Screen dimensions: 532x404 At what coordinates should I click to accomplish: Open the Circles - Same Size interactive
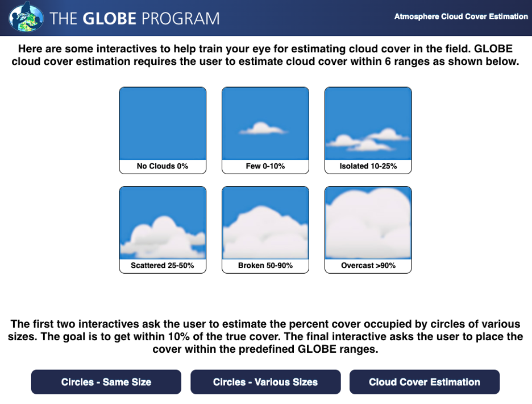106,382
